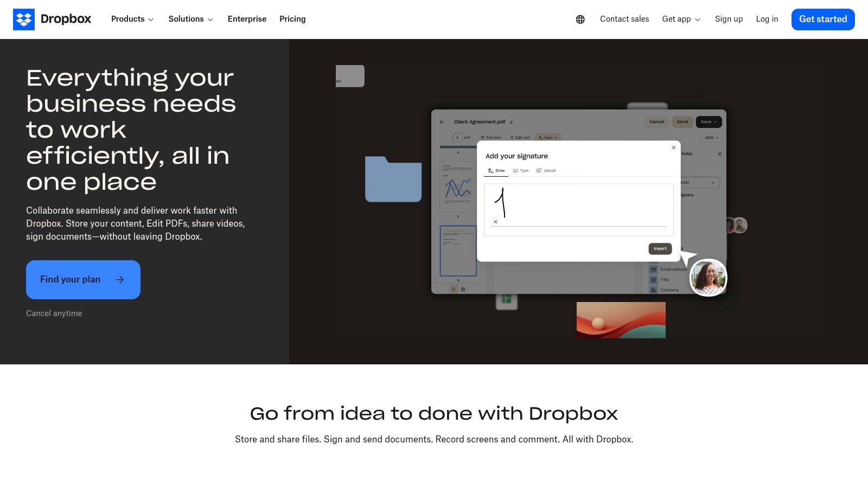
Task: Select the Draw signature tab
Action: [496, 171]
